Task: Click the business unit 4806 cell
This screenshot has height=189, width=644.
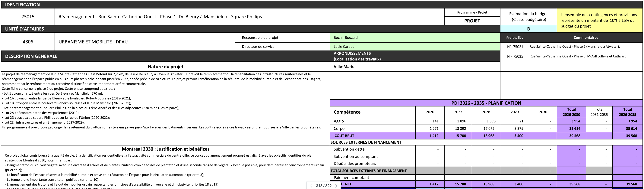Action: click(28, 42)
